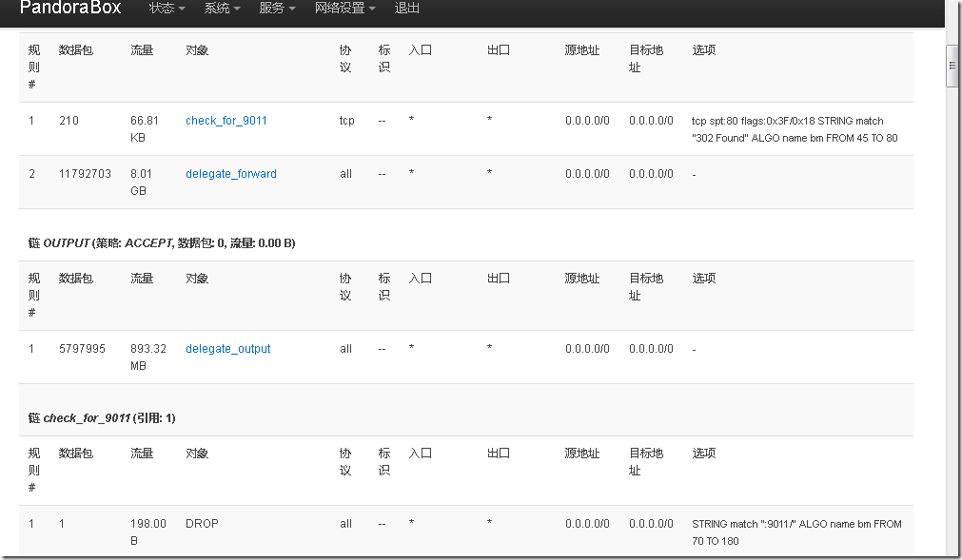Screen dimensions: 962x560
Task: Expand the 网络设置 menu
Action: tap(344, 9)
